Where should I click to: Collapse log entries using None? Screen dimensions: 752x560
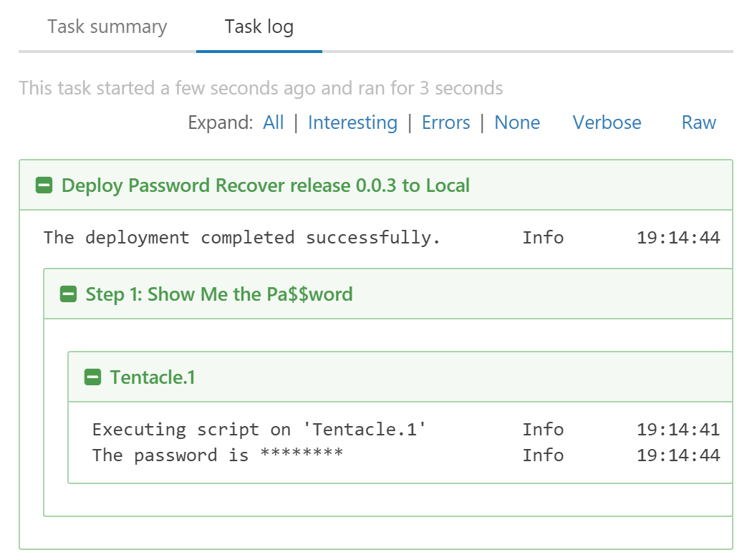pos(517,122)
